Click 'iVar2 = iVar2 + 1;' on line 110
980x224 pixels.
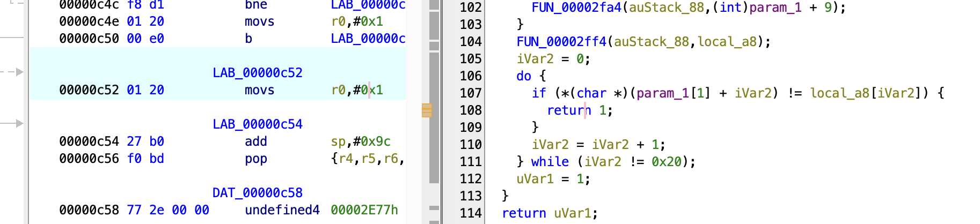click(598, 145)
